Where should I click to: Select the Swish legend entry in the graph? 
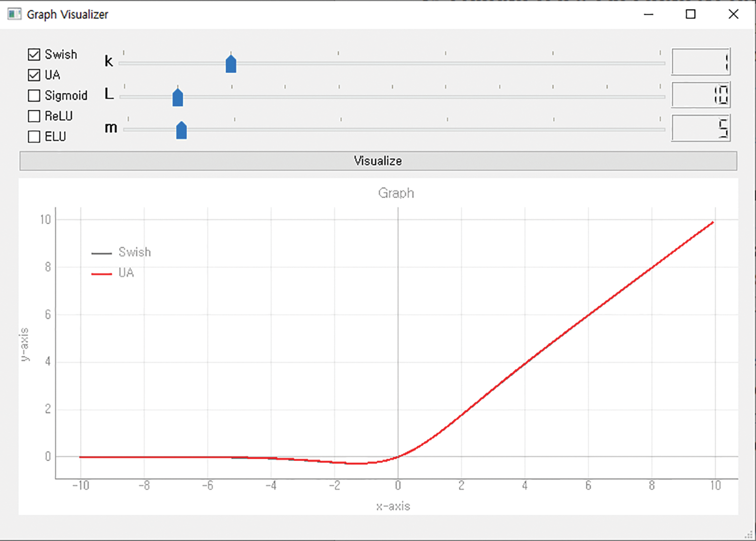pyautogui.click(x=135, y=252)
